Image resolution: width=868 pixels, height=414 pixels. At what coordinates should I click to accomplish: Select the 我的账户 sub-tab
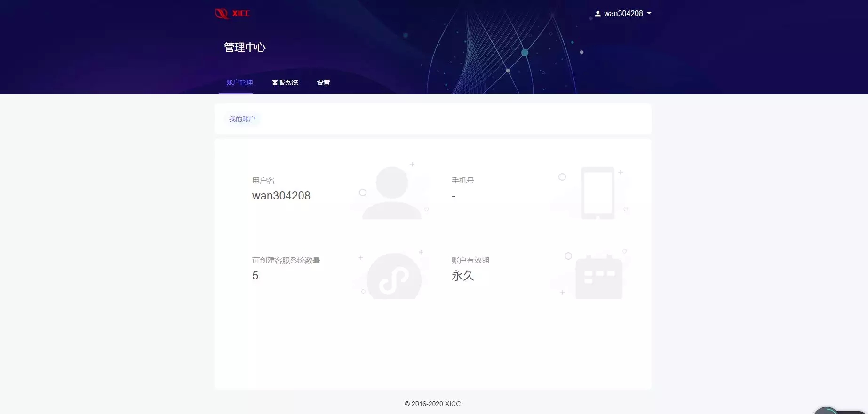[242, 119]
